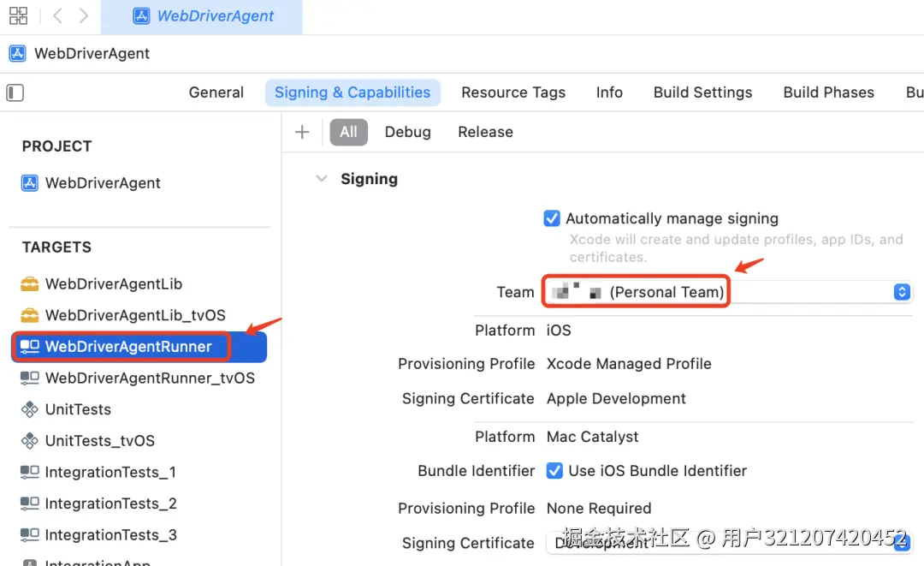
Task: Open the related items grid icon
Action: click(18, 15)
